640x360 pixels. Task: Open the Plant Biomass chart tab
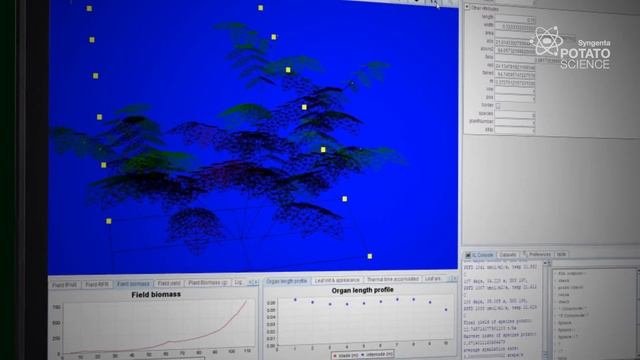pyautogui.click(x=208, y=282)
